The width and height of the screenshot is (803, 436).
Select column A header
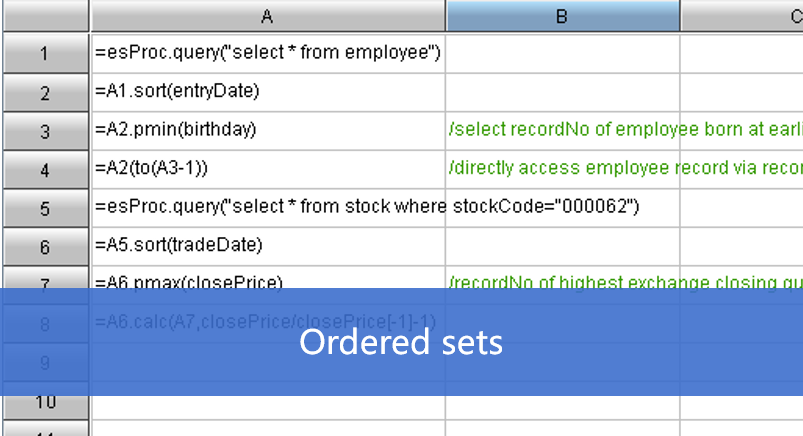(267, 16)
